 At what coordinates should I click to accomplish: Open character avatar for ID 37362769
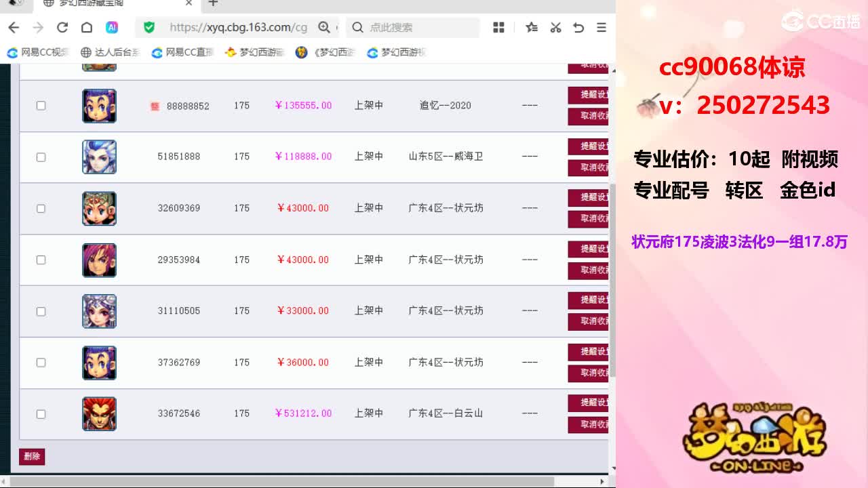pos(99,363)
